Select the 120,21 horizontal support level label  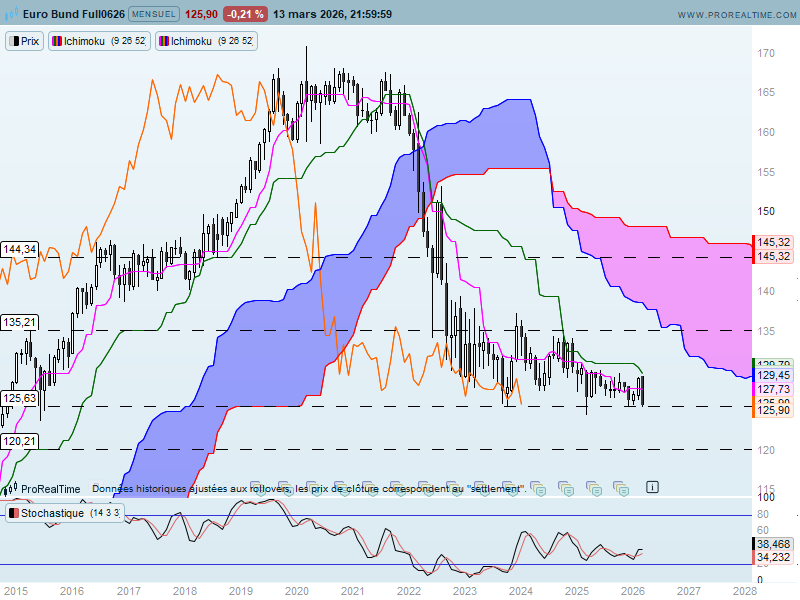(19, 441)
